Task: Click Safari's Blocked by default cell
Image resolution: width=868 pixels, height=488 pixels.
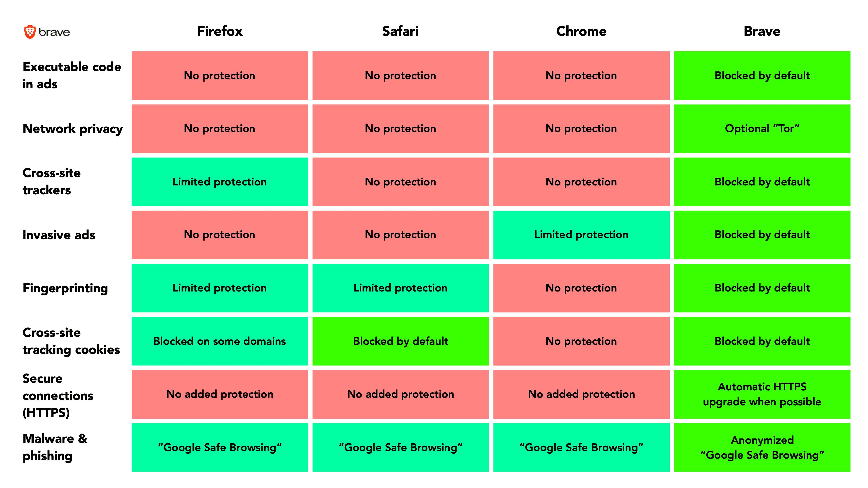Action: pyautogui.click(x=401, y=341)
